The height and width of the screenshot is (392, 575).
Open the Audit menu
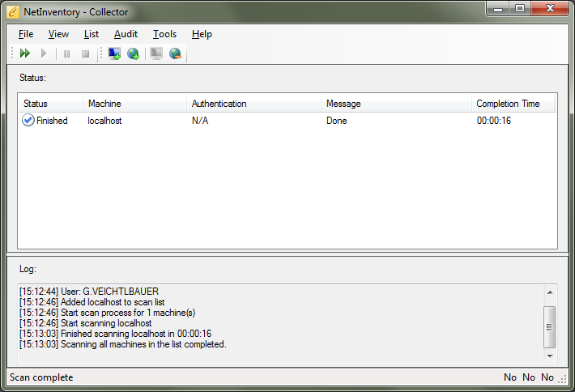pos(126,34)
